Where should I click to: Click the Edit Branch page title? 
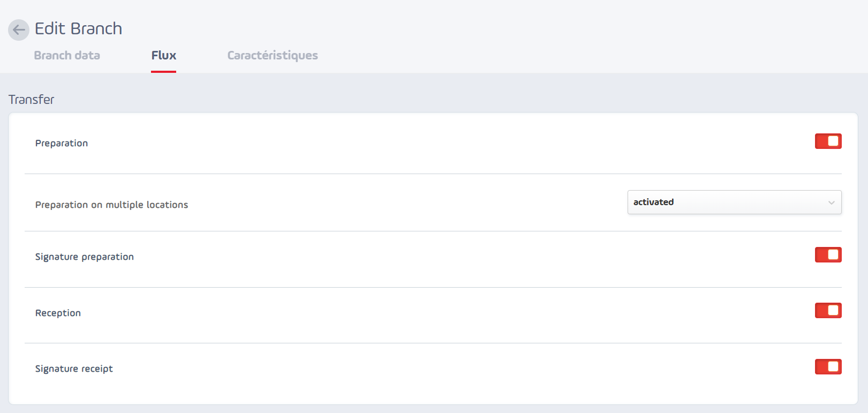(x=78, y=28)
